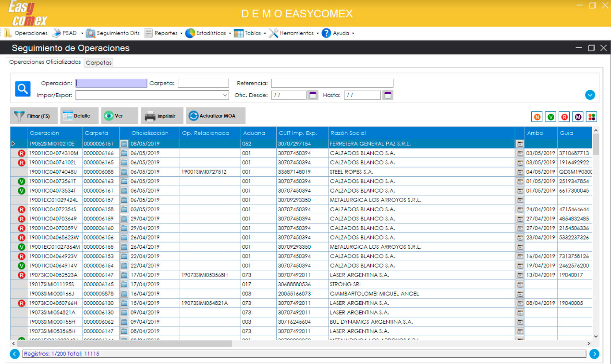Click red R status icon for 19001IC04074310M
Viewport: 611px width, 364px height.
(21, 153)
